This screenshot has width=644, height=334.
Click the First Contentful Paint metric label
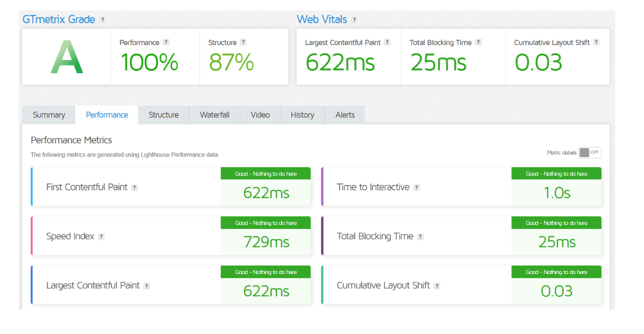pos(87,187)
